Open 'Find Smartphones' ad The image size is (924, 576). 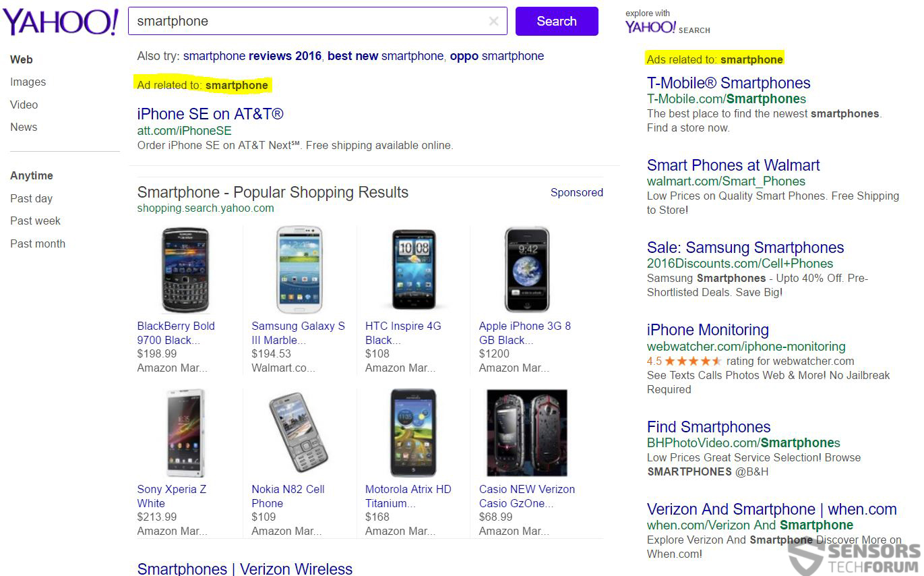(708, 427)
